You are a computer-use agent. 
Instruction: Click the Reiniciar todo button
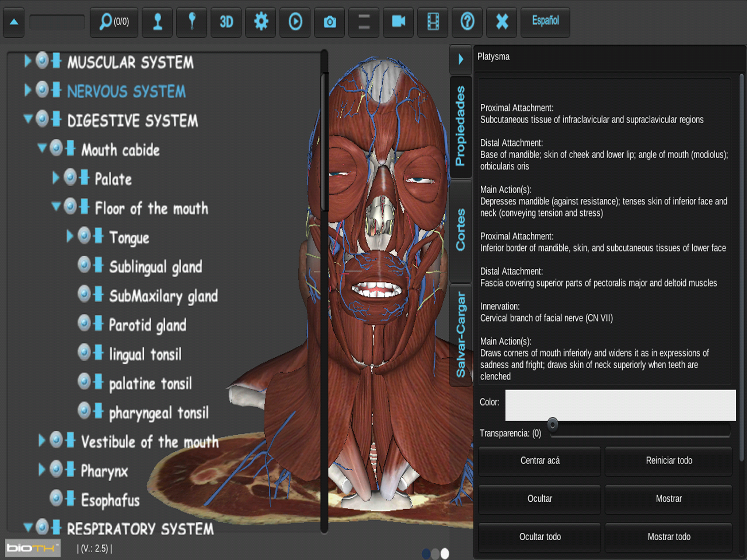click(669, 460)
